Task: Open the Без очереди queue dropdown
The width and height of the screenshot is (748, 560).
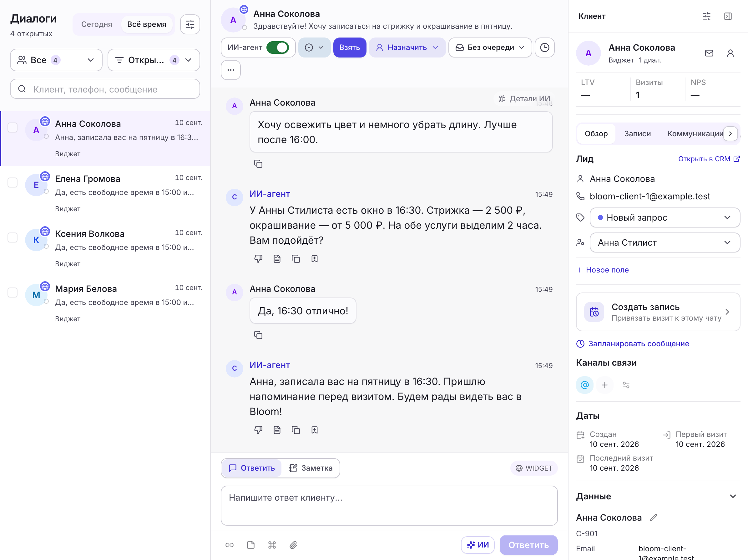Action: point(490,47)
